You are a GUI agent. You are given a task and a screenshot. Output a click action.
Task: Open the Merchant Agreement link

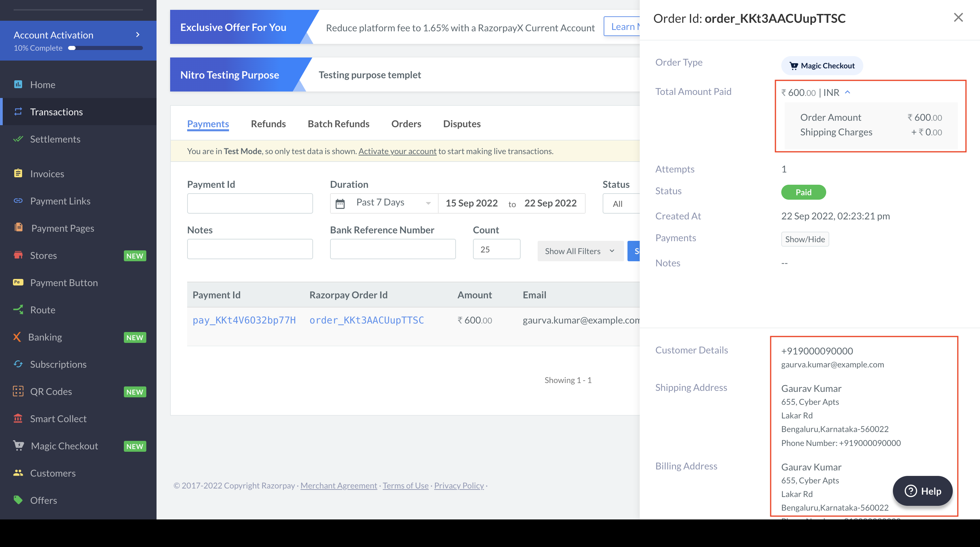(339, 485)
